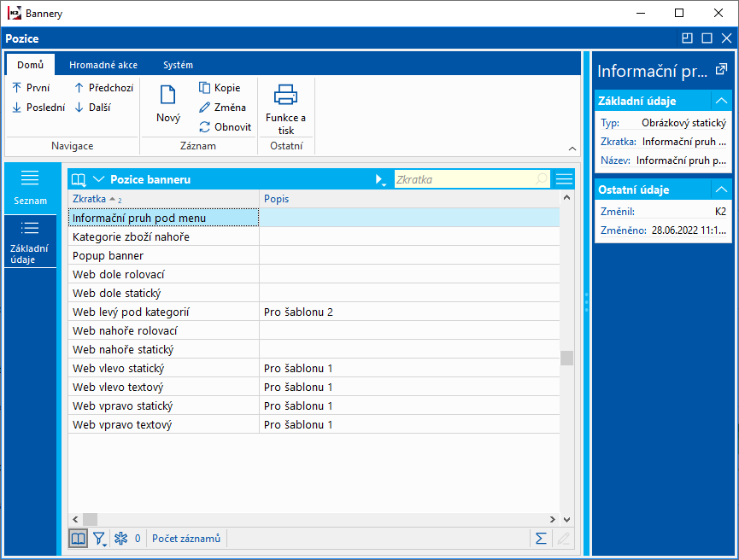
Task: Click the Změna pencil icon
Action: click(x=205, y=108)
